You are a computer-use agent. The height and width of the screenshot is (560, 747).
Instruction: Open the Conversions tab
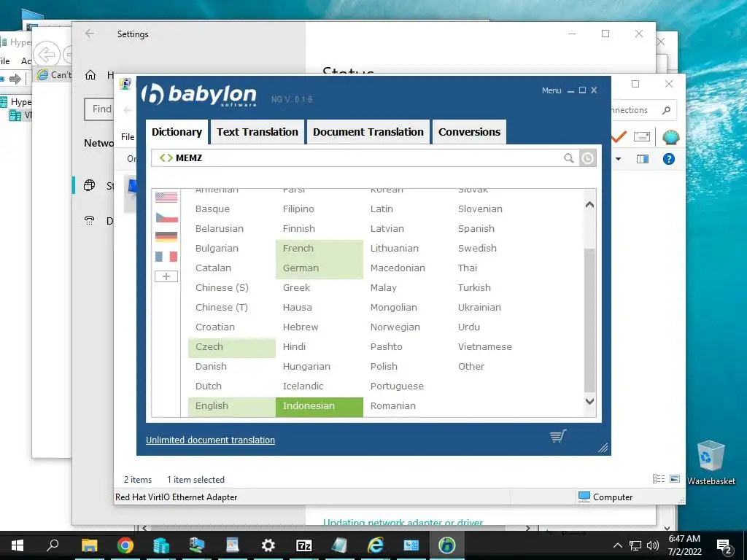point(469,132)
